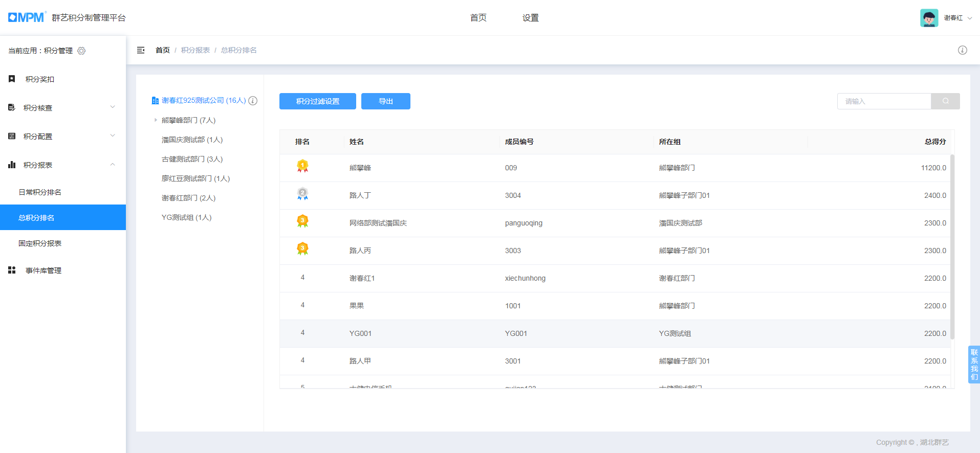Click the 积分报表 bar chart icon
The image size is (980, 453).
[12, 165]
